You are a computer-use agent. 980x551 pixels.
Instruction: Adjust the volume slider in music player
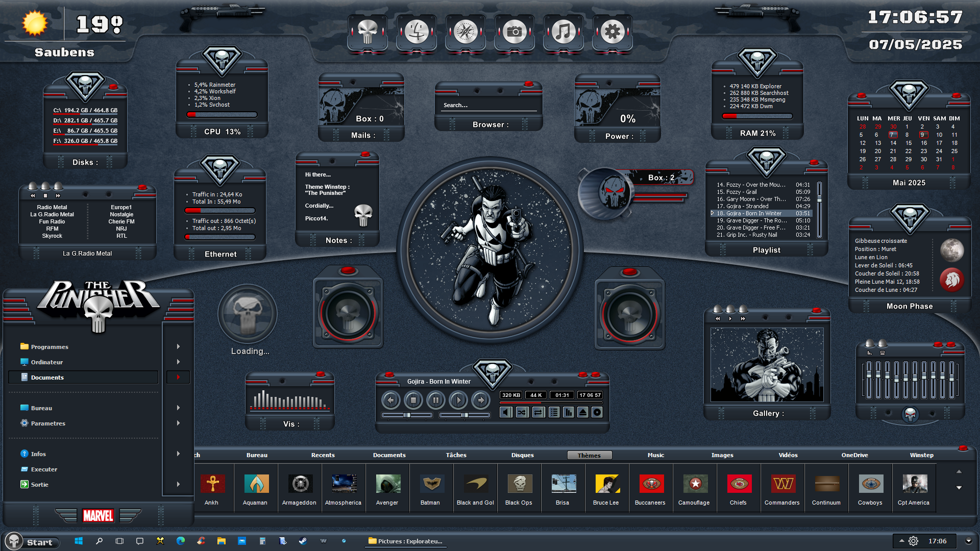407,415
